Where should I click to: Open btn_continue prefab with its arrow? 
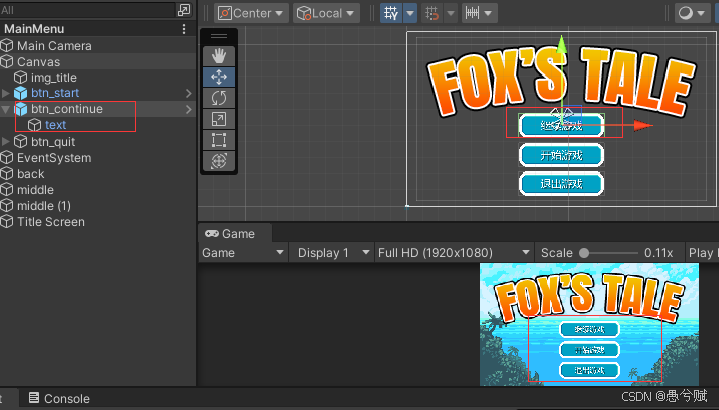click(x=188, y=110)
